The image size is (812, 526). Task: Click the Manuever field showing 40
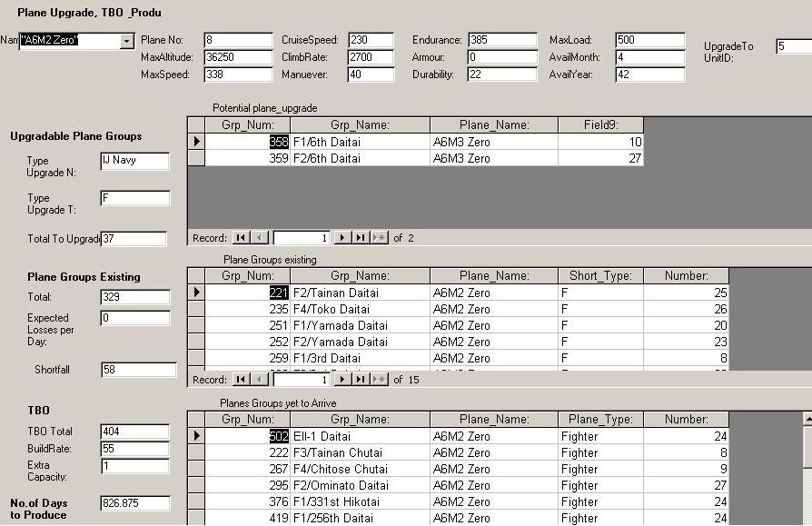371,74
